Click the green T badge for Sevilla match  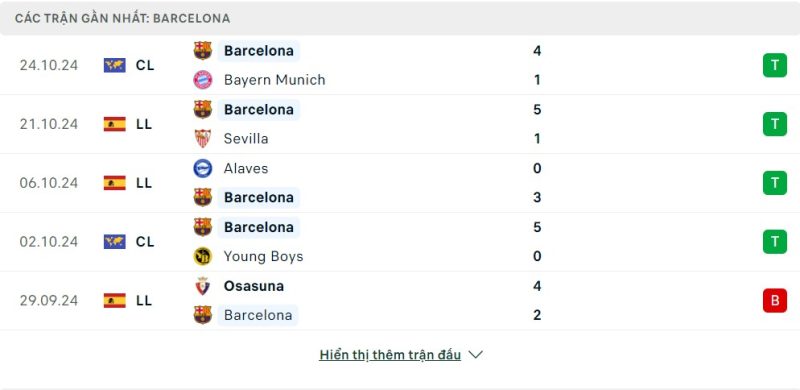tap(774, 124)
